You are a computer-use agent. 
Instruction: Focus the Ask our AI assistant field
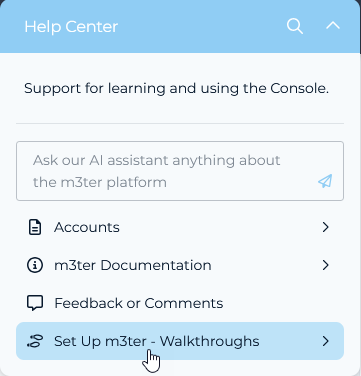click(x=180, y=171)
